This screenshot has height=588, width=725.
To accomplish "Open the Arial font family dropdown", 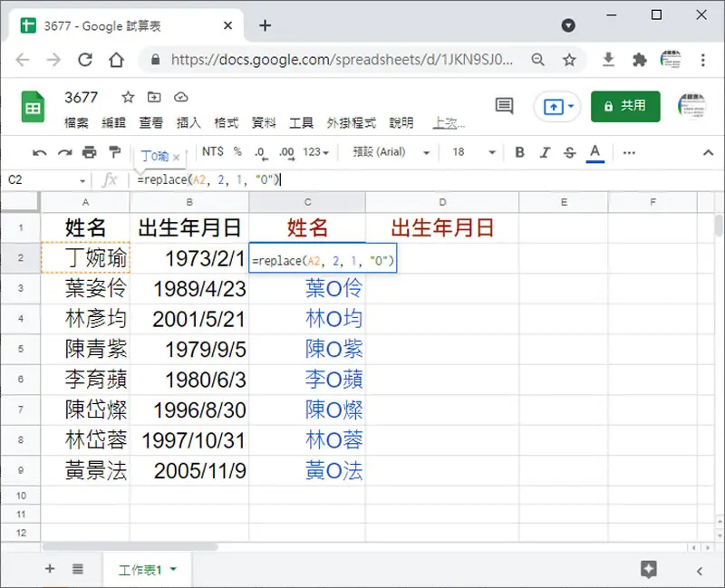I will click(x=391, y=152).
